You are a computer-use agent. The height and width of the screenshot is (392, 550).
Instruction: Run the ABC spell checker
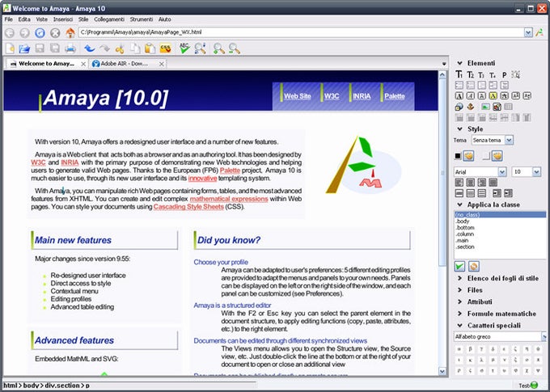click(184, 48)
